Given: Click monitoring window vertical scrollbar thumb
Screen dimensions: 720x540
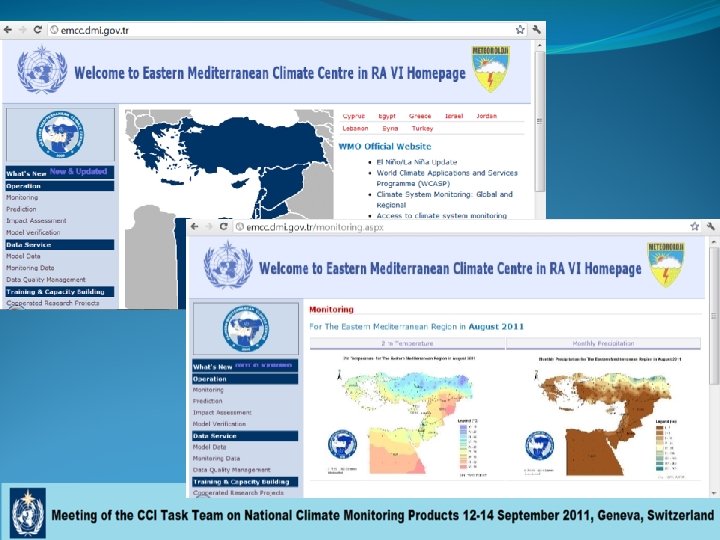Looking at the screenshot, I should (714, 316).
